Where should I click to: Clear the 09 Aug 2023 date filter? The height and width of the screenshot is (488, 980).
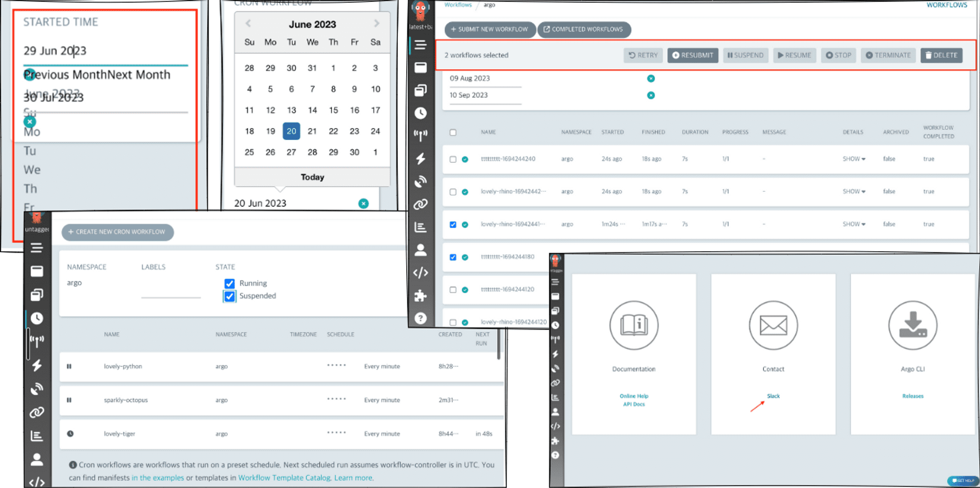pos(651,78)
